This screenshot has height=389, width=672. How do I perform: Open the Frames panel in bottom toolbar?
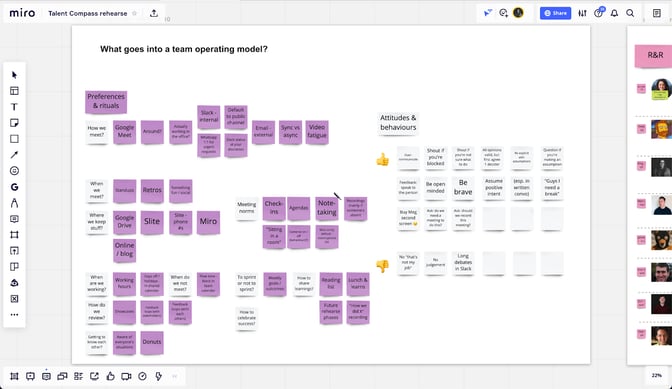pos(14,376)
